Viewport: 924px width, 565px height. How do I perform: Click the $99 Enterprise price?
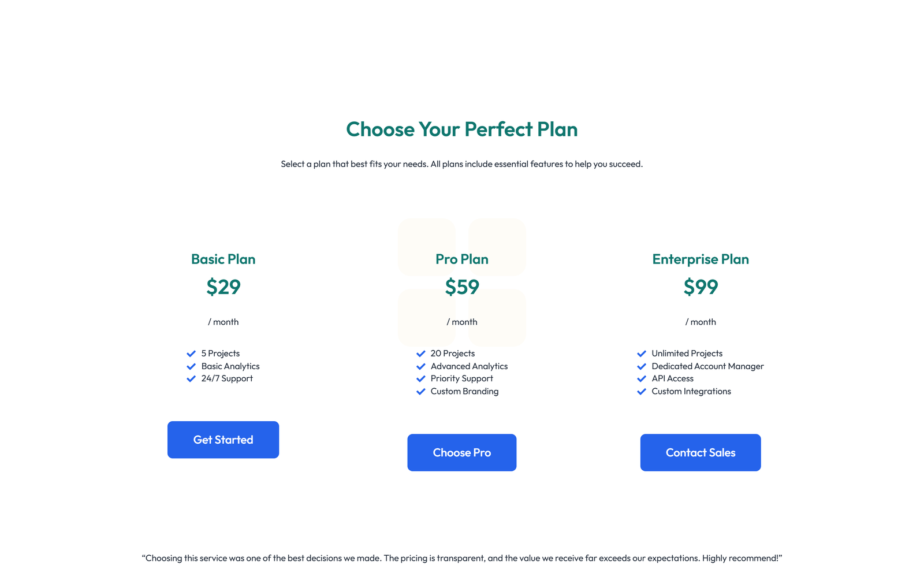701,287
